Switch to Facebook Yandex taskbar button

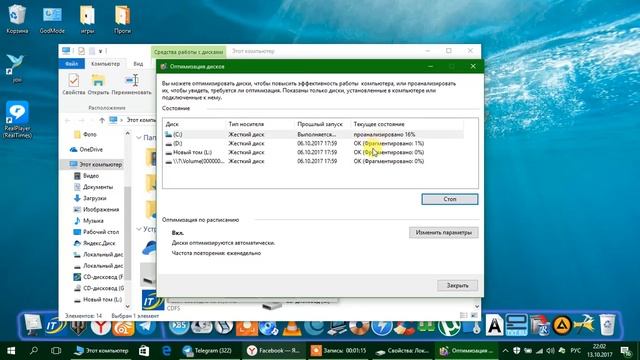click(x=274, y=351)
